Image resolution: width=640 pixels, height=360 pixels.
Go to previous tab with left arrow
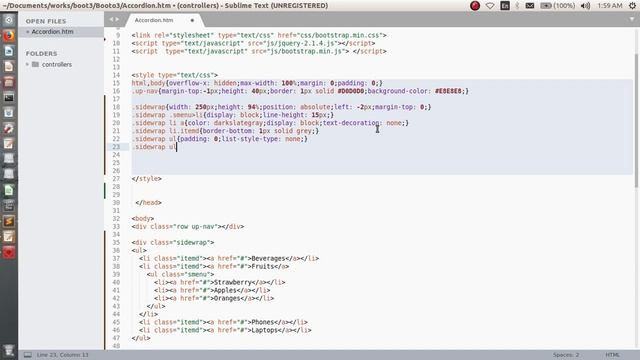click(111, 19)
